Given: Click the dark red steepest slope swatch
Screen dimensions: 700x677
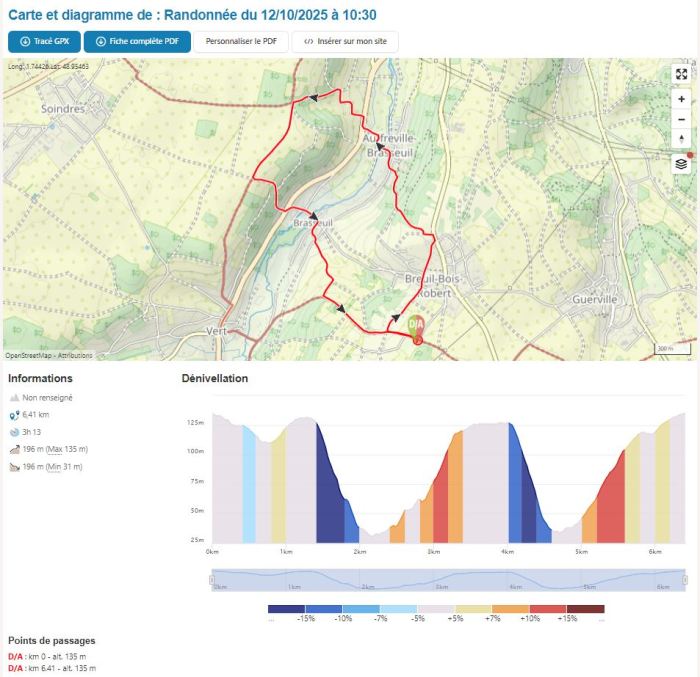Looking at the screenshot, I should [x=586, y=608].
